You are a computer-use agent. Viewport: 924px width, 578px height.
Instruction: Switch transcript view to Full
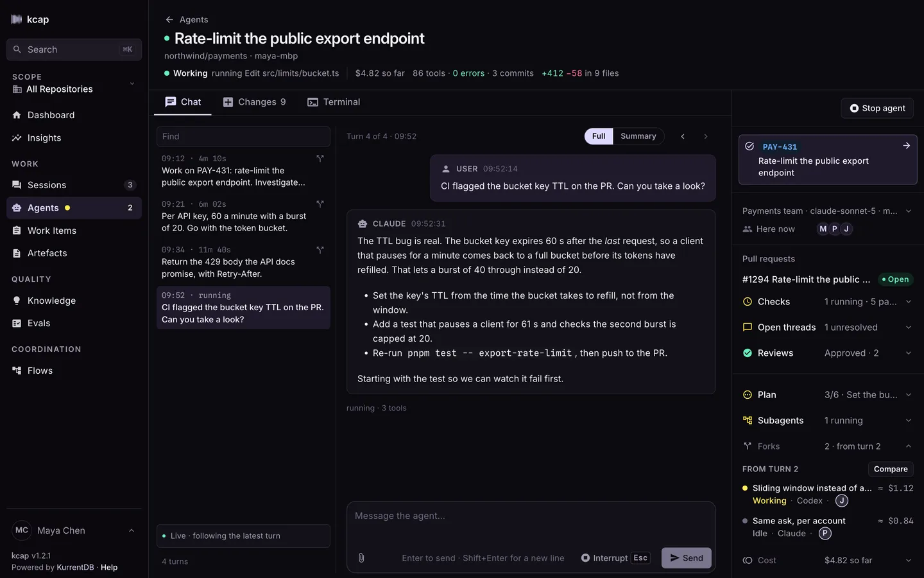pyautogui.click(x=599, y=136)
